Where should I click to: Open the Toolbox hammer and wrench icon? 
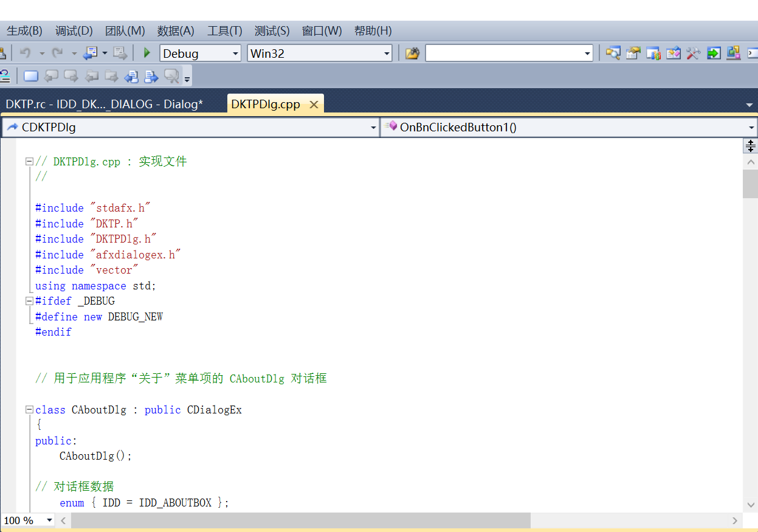693,54
